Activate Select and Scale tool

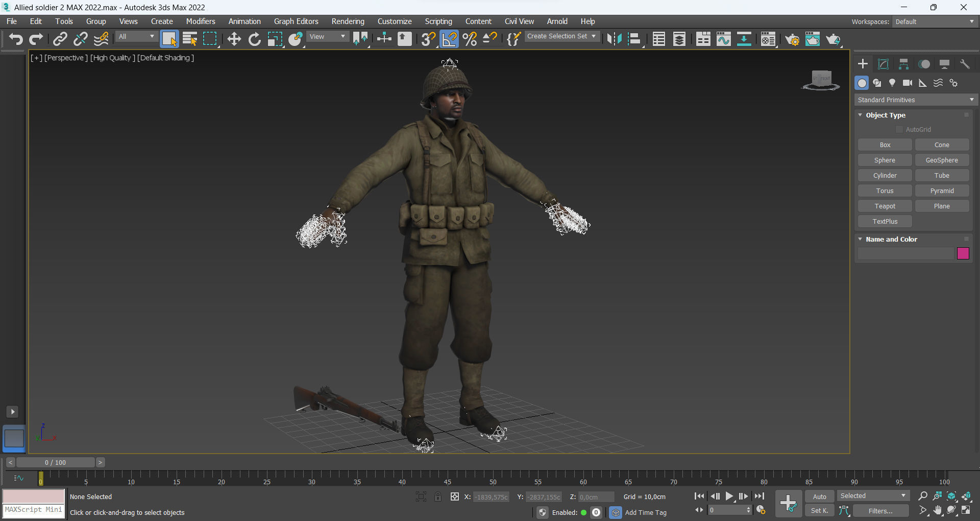pyautogui.click(x=275, y=39)
